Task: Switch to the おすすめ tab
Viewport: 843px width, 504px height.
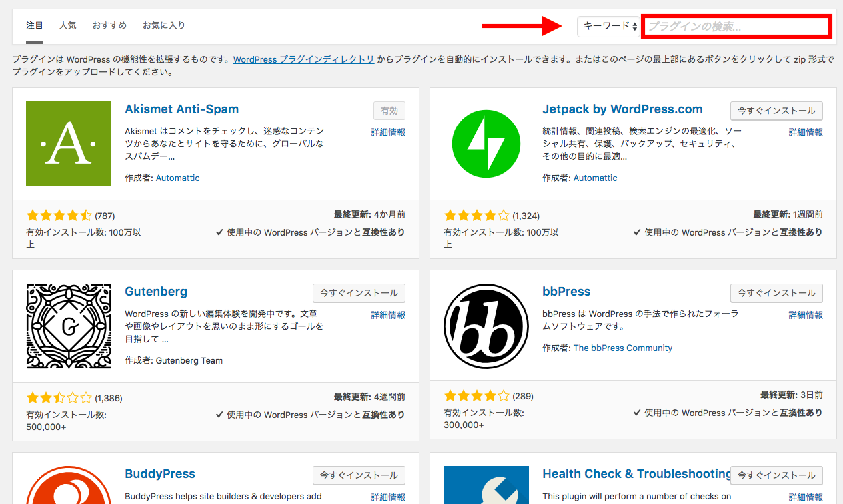Action: point(109,26)
